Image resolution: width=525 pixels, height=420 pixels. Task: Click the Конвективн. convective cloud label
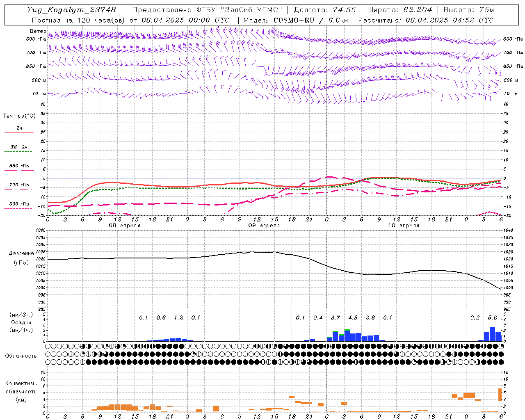[x=21, y=383]
